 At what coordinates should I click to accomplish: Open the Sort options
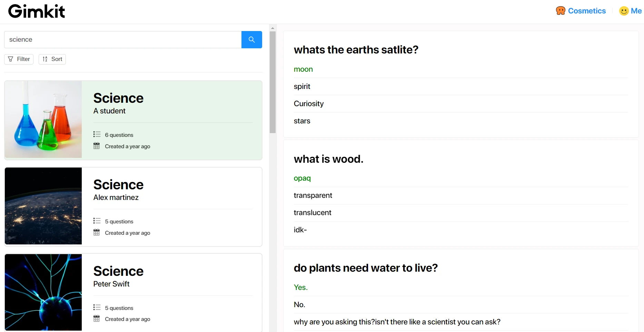(x=52, y=59)
